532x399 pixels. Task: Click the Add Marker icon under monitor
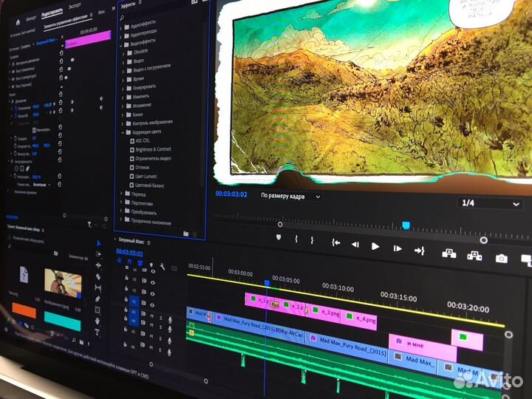pos(279,237)
